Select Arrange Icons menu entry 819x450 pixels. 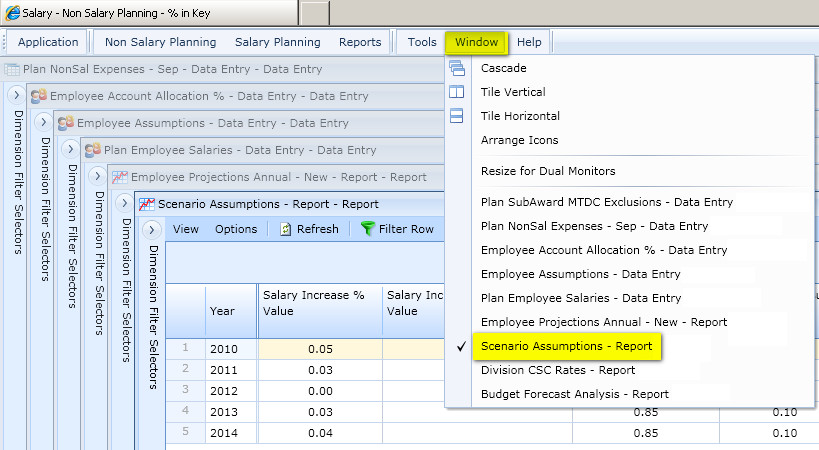click(x=519, y=140)
